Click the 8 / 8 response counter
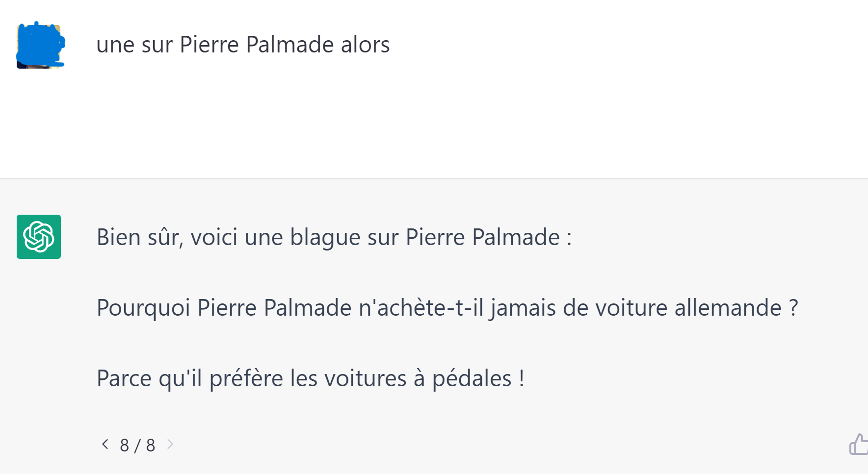The image size is (868, 474). point(137,445)
